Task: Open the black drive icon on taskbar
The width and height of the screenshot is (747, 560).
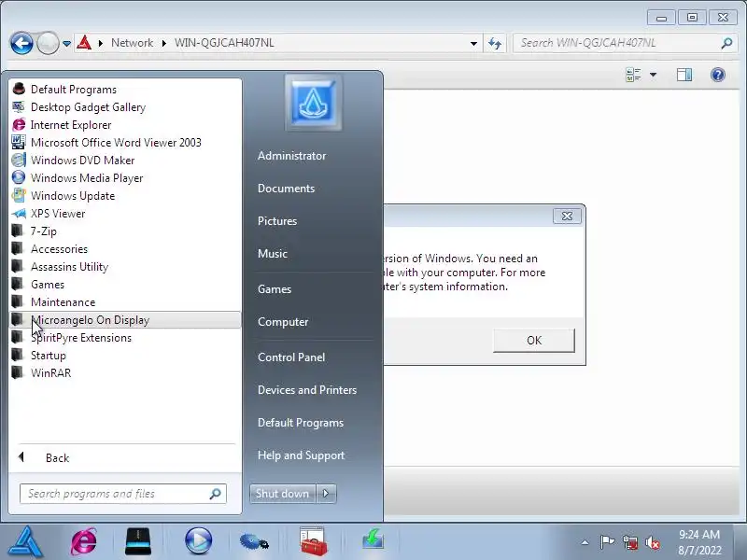Action: click(x=138, y=541)
